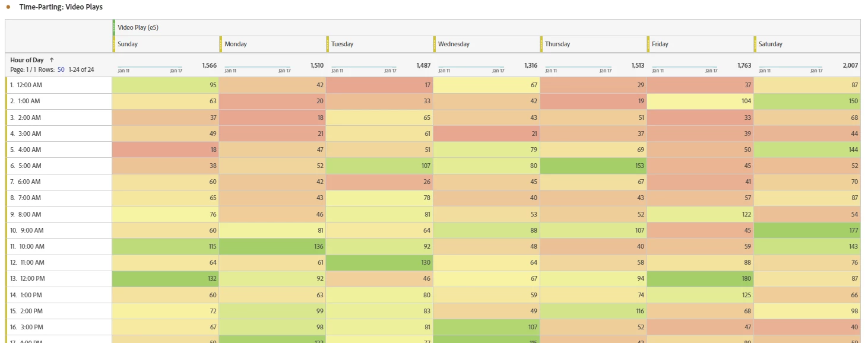Click the Saturday total 2,007 sparkline
The width and height of the screenshot is (868, 343).
click(x=791, y=68)
